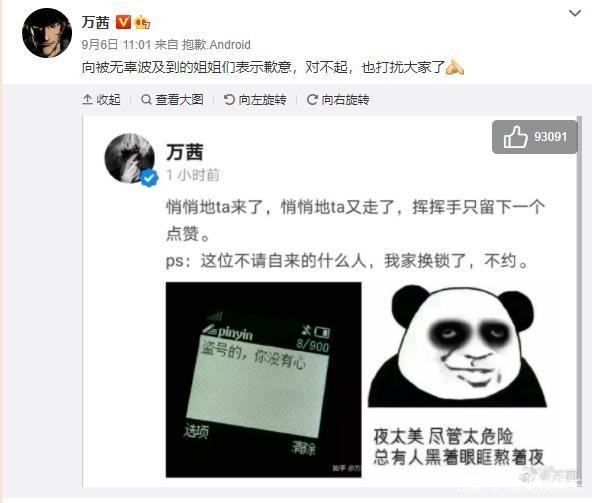
Task: Click the clockwise rotate arrow icon
Action: pyautogui.click(x=312, y=100)
